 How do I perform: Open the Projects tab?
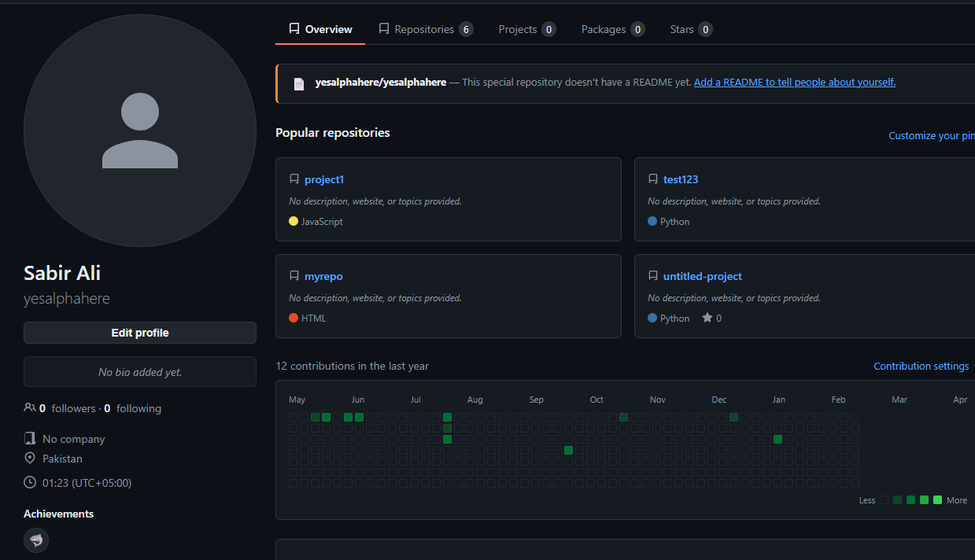click(526, 29)
